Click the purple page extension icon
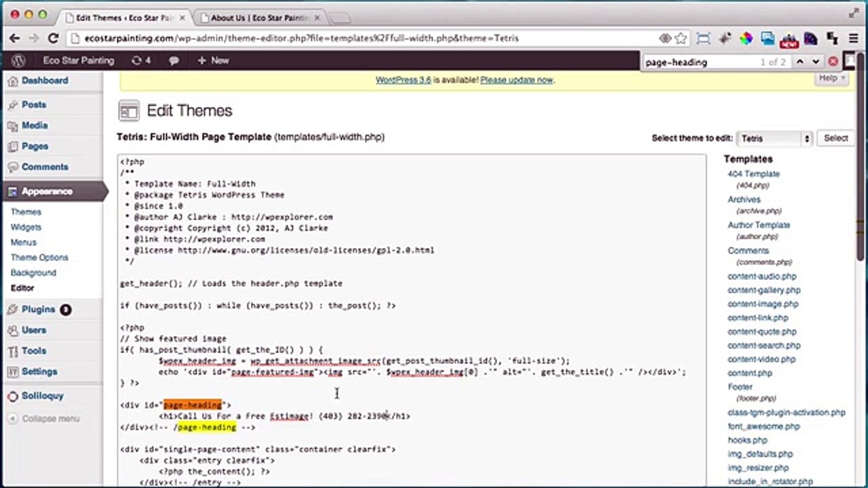 [810, 39]
